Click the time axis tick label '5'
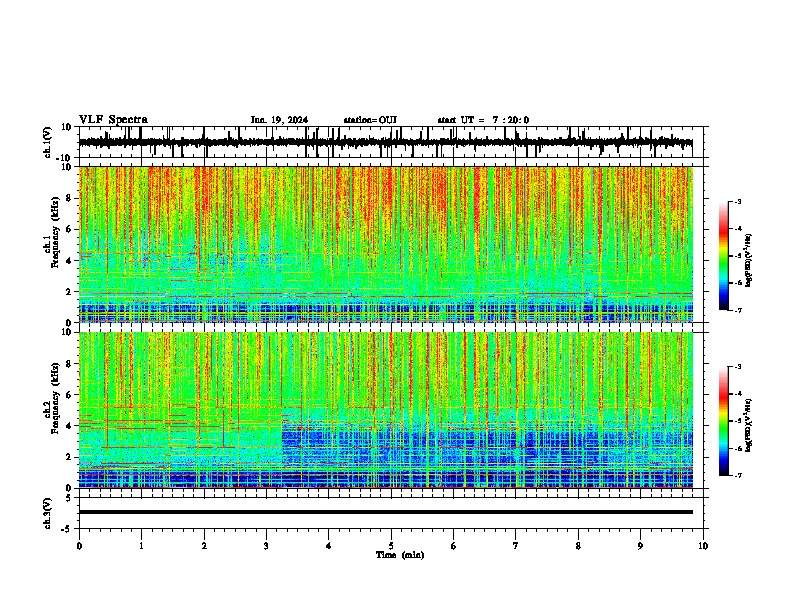 (x=391, y=546)
